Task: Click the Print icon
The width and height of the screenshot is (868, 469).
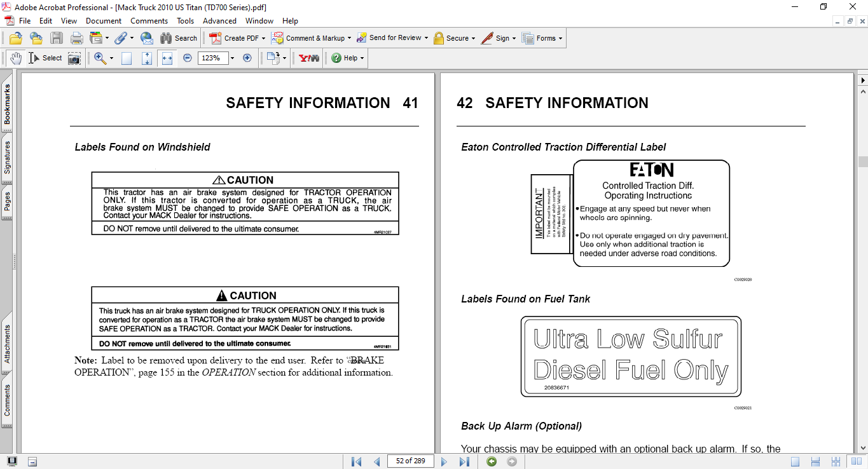Action: (x=76, y=38)
